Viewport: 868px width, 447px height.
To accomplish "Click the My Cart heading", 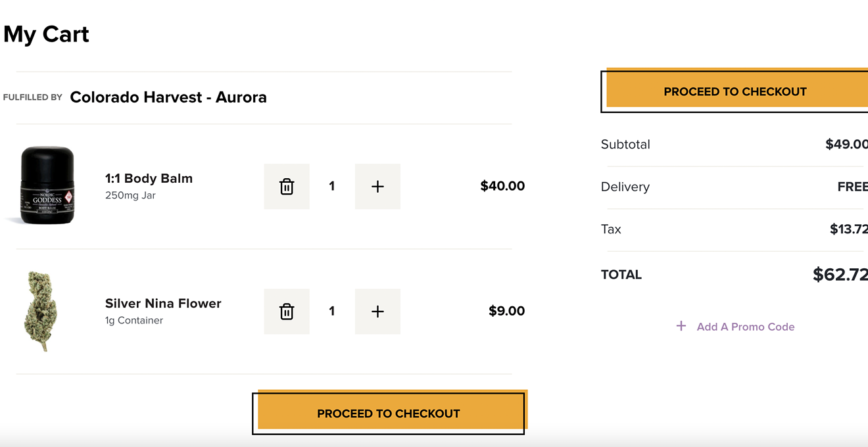I will [46, 34].
